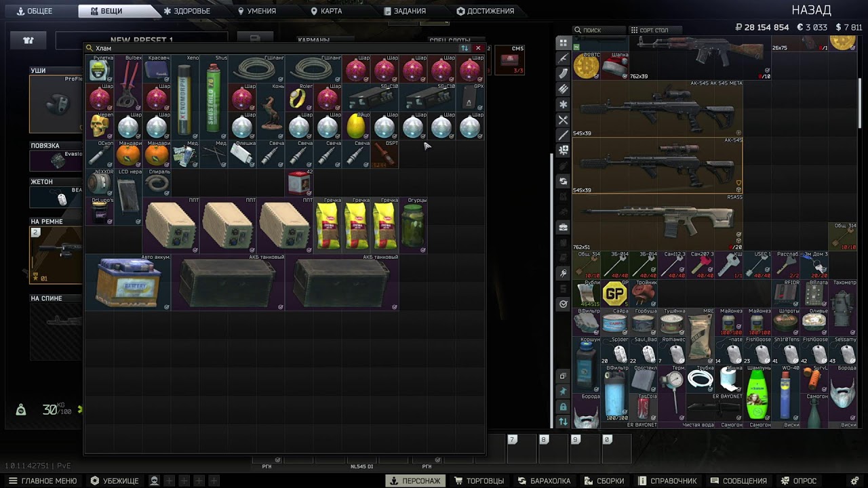Select the Рулетка measuring tape item

100,69
